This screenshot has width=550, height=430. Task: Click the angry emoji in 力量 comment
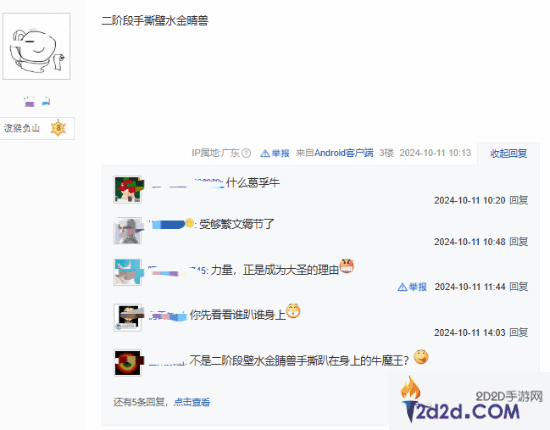347,266
